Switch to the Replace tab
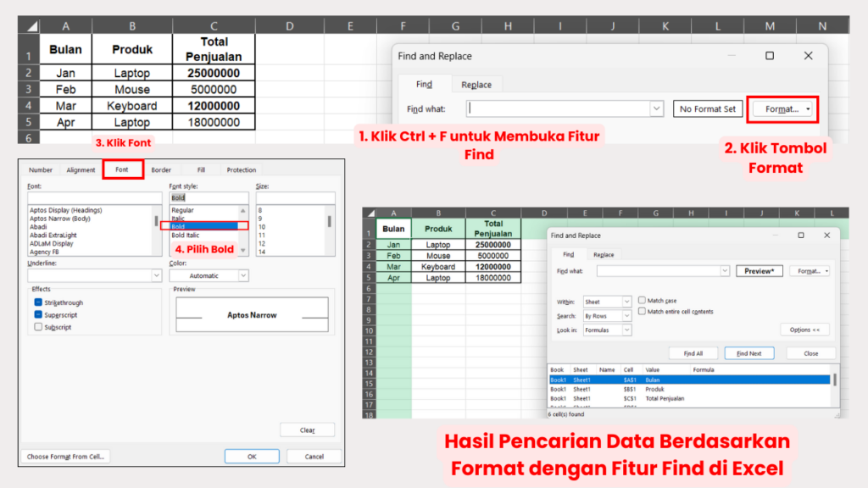868x488 pixels. [476, 84]
